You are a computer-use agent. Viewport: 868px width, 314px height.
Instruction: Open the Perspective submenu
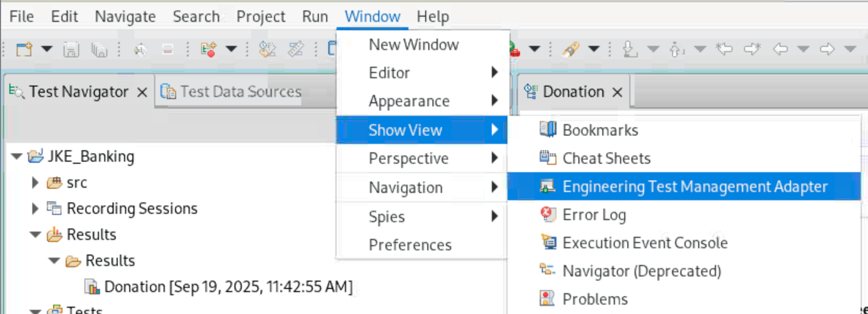tap(408, 159)
